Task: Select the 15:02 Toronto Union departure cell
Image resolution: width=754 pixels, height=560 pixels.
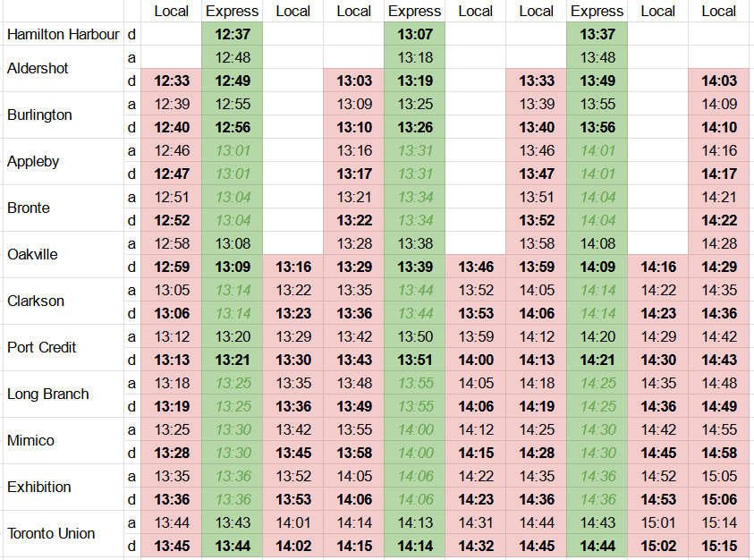Action: pyautogui.click(x=657, y=546)
